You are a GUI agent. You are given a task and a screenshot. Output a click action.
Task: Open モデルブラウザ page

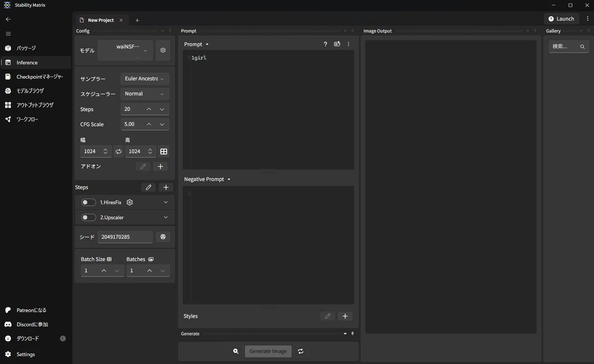click(x=36, y=91)
